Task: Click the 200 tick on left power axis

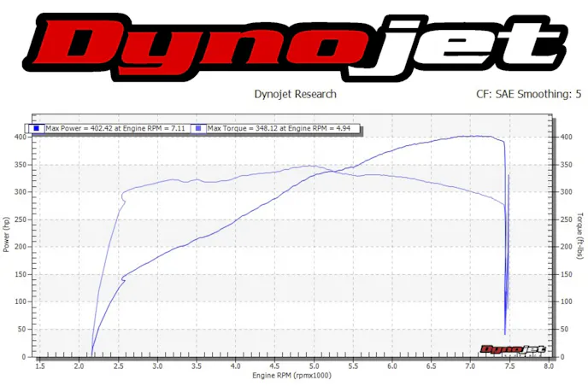Action: pyautogui.click(x=19, y=247)
